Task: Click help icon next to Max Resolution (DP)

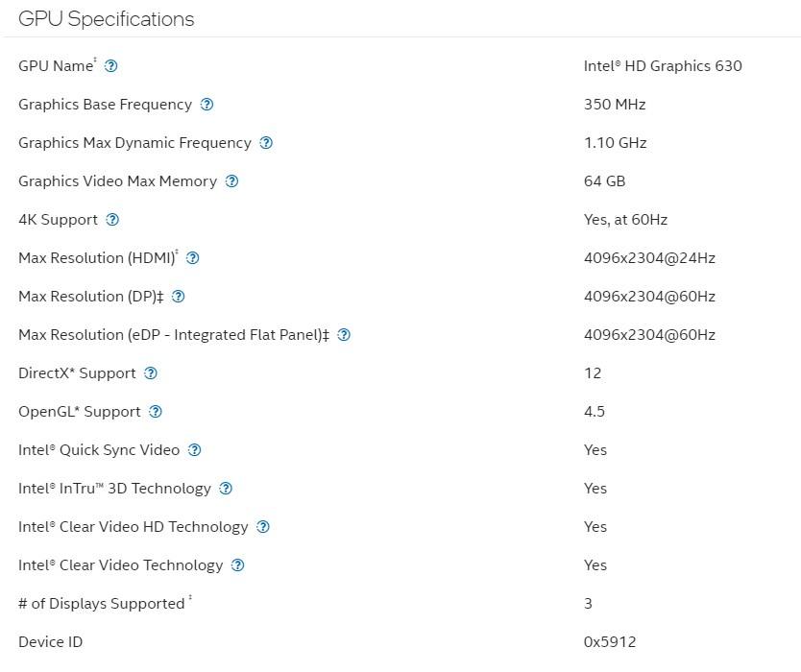Action: tap(178, 297)
